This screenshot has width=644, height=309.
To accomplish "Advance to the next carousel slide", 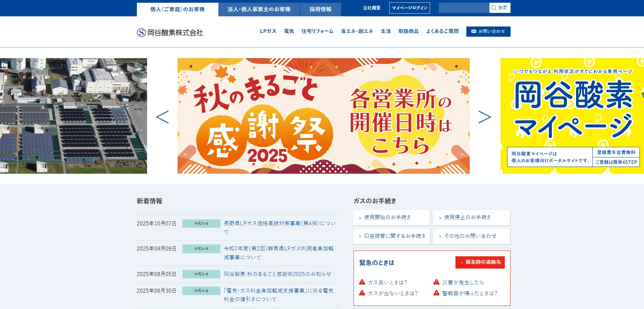I will pyautogui.click(x=485, y=117).
